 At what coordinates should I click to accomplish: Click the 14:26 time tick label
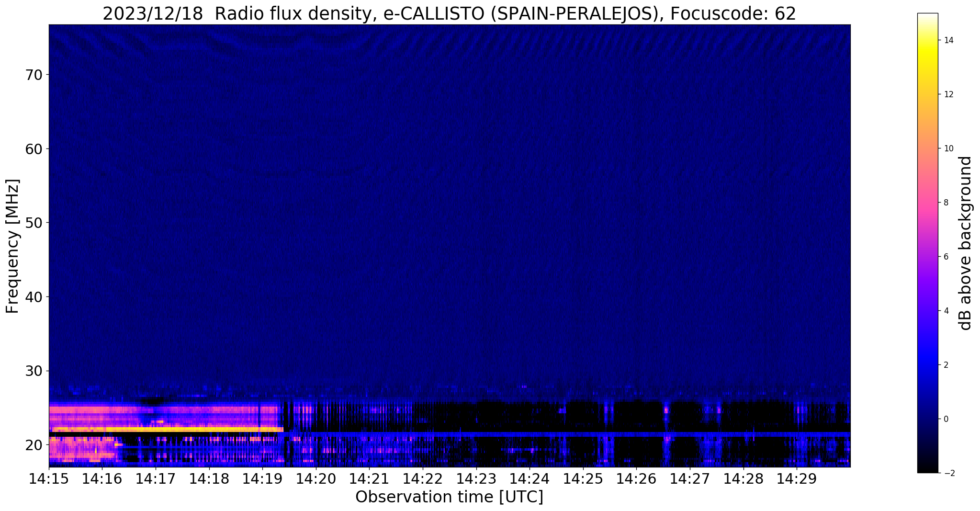(x=636, y=479)
